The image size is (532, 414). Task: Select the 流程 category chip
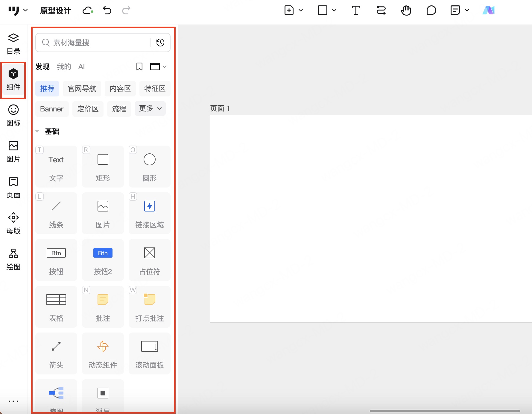(x=119, y=109)
